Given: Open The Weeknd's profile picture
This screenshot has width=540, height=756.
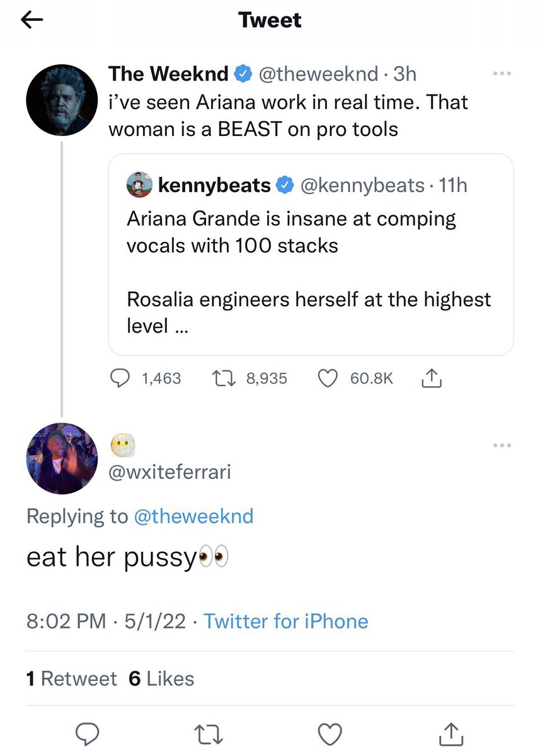Looking at the screenshot, I should (x=62, y=100).
